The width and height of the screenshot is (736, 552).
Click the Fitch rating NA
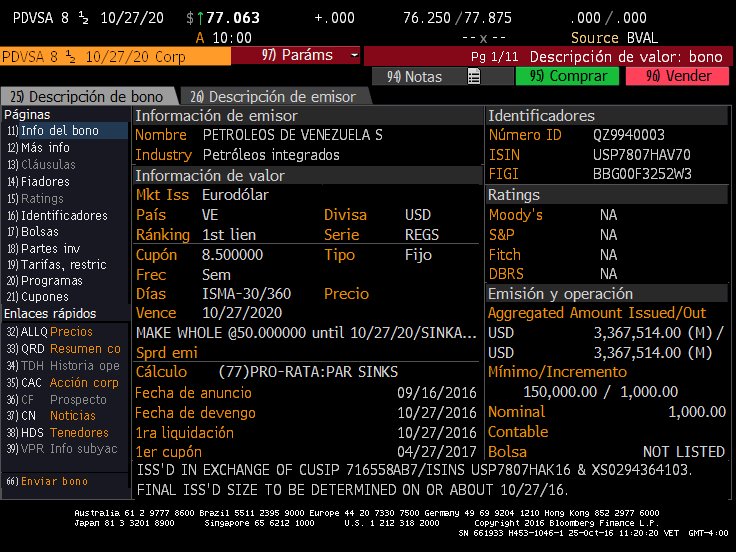click(x=608, y=254)
